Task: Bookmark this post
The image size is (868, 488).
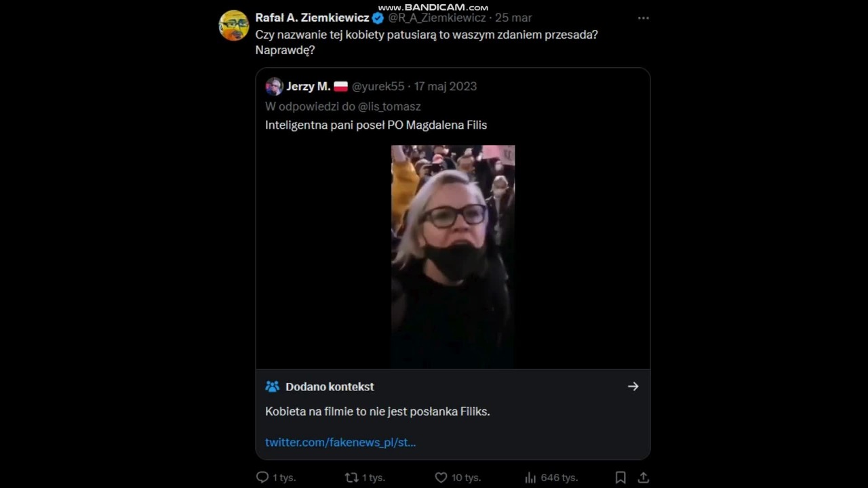Action: coord(620,477)
